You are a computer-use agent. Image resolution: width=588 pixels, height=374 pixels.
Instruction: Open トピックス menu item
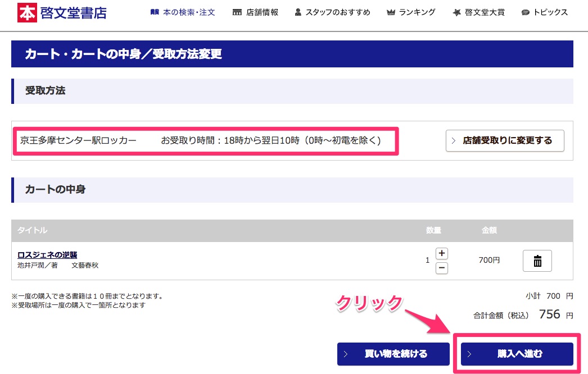[545, 12]
